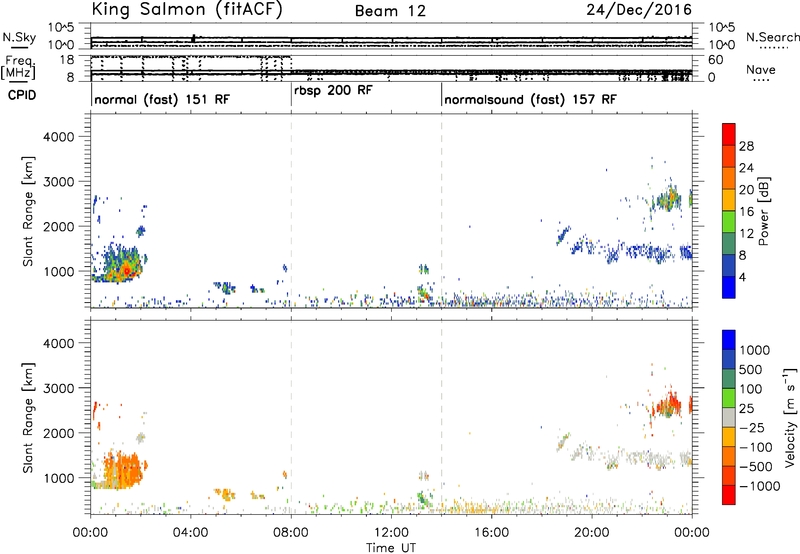Click the '-1000' tick on velocity colorbar
Screen dimensions: 800x554
(x=760, y=486)
